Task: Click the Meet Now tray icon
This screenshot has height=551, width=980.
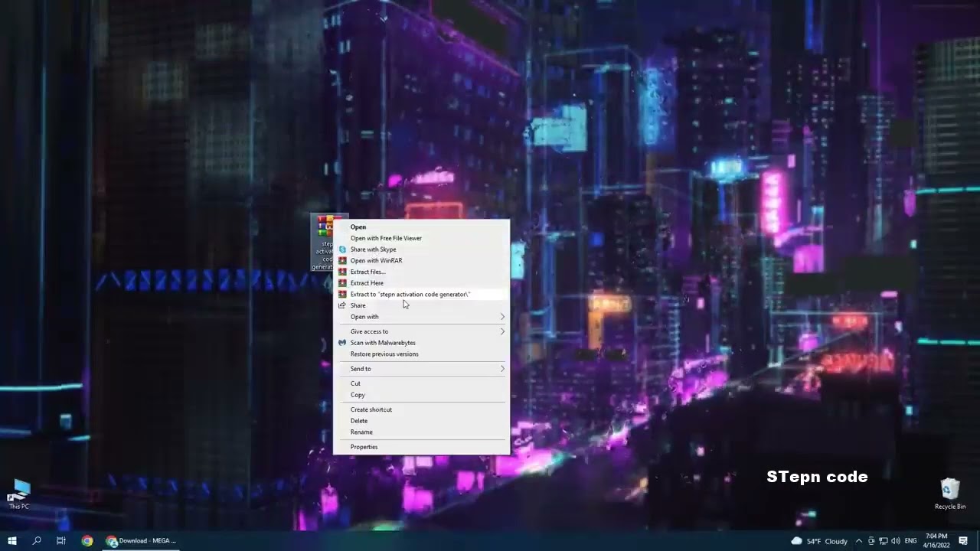Action: 871,541
